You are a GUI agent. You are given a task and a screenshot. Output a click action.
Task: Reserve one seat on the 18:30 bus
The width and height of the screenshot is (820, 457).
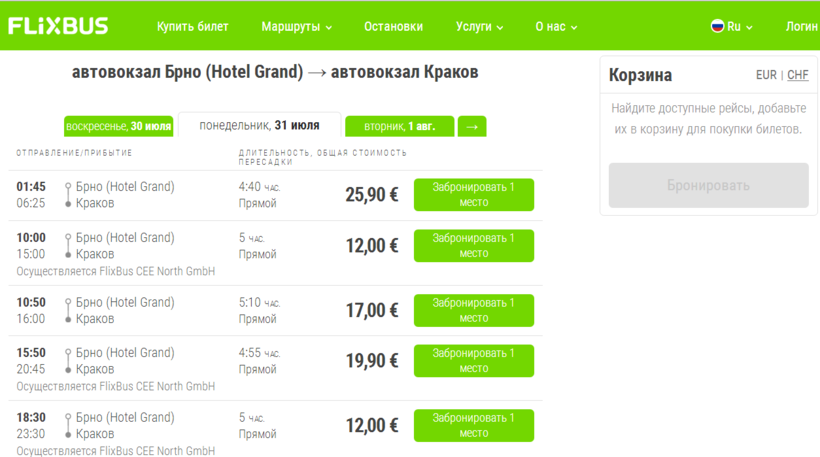(x=473, y=426)
